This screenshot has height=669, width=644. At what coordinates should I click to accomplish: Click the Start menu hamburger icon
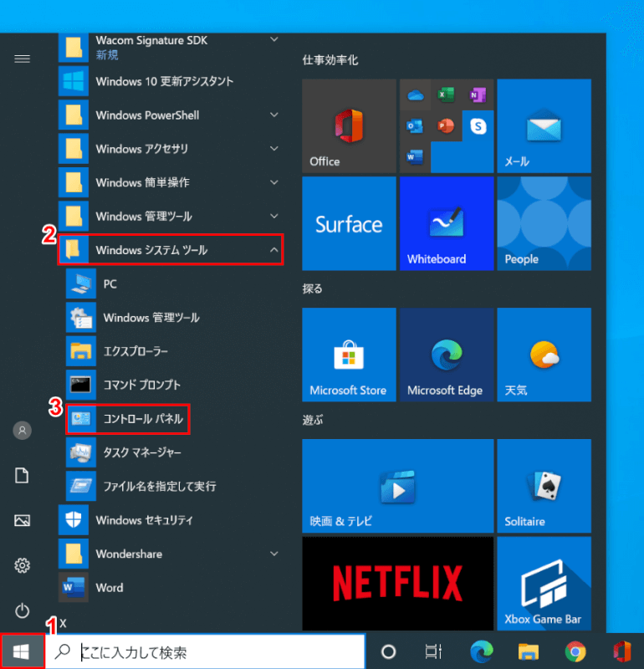tap(23, 59)
